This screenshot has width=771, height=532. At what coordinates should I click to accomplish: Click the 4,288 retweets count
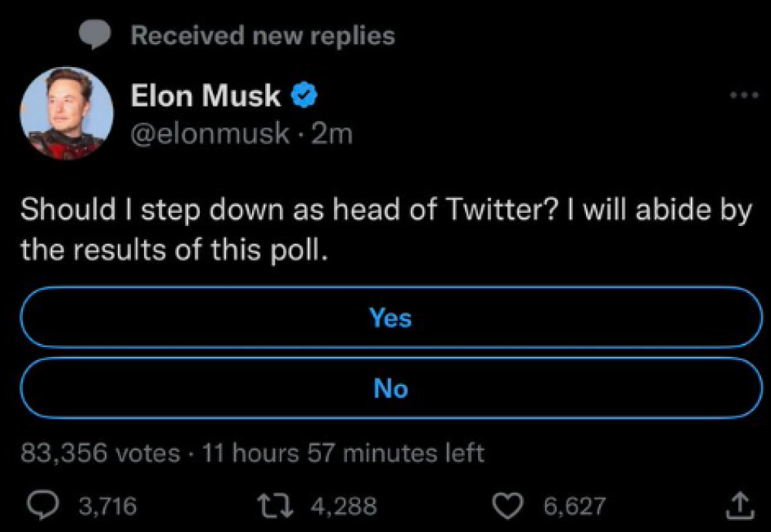click(344, 506)
